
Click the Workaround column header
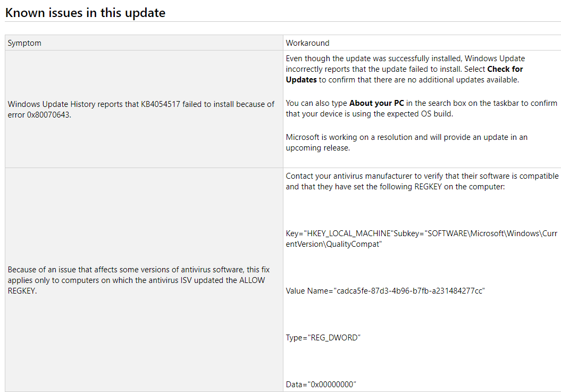(307, 43)
